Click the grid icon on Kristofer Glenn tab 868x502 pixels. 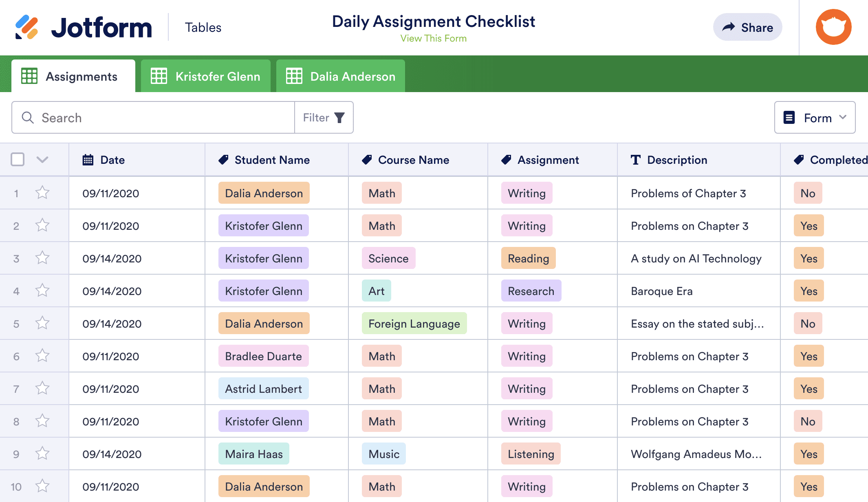point(159,76)
